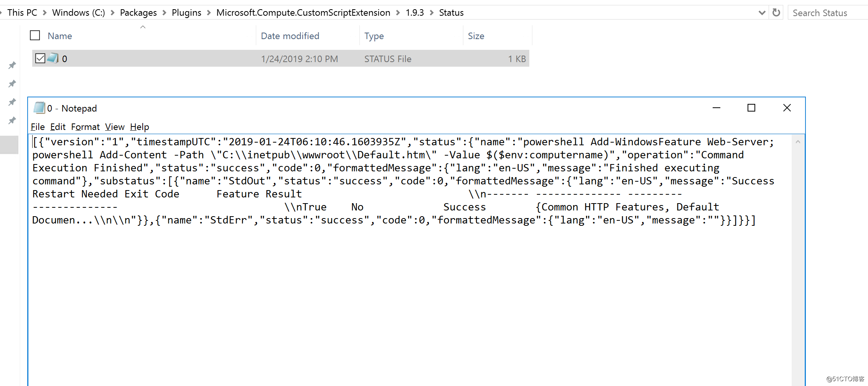Image resolution: width=868 pixels, height=386 pixels.
Task: Click the file name 0 in list
Action: pos(64,59)
